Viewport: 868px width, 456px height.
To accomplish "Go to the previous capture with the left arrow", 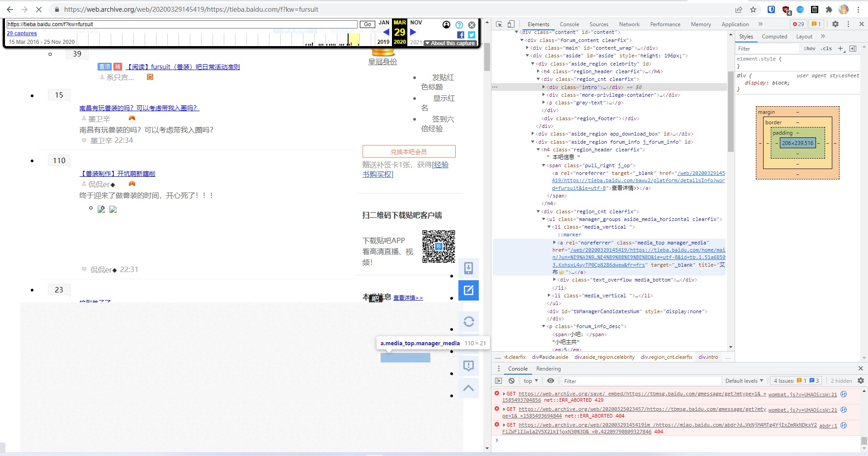I will pos(386,32).
